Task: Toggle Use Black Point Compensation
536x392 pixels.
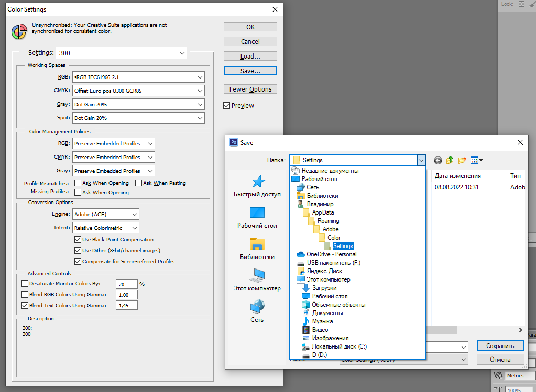Action: [78, 239]
